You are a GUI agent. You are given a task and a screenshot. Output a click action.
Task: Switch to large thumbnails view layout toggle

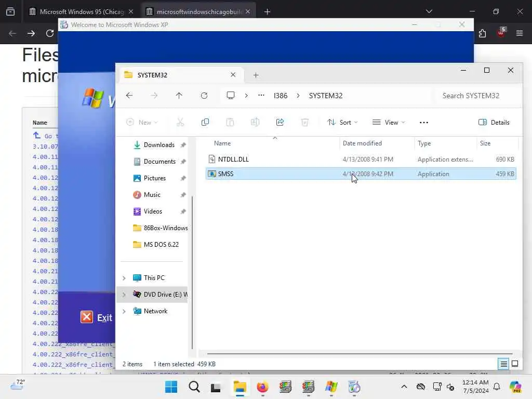coord(515,364)
